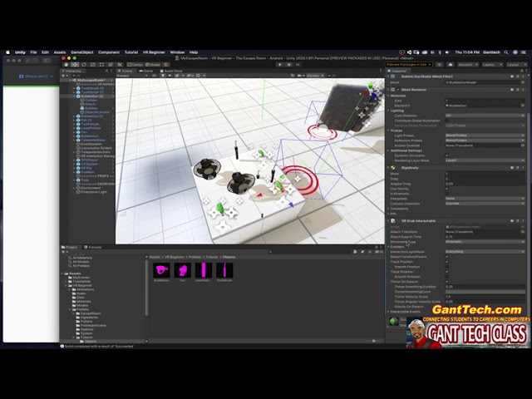The image size is (532, 399).
Task: Open Collision Detection dropdown
Action: click(x=485, y=204)
